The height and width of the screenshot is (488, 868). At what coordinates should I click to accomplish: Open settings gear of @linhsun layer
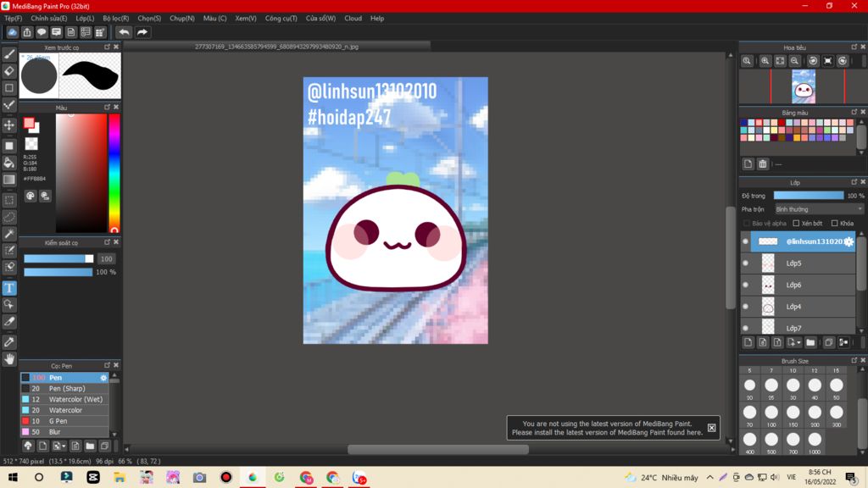pyautogui.click(x=849, y=241)
